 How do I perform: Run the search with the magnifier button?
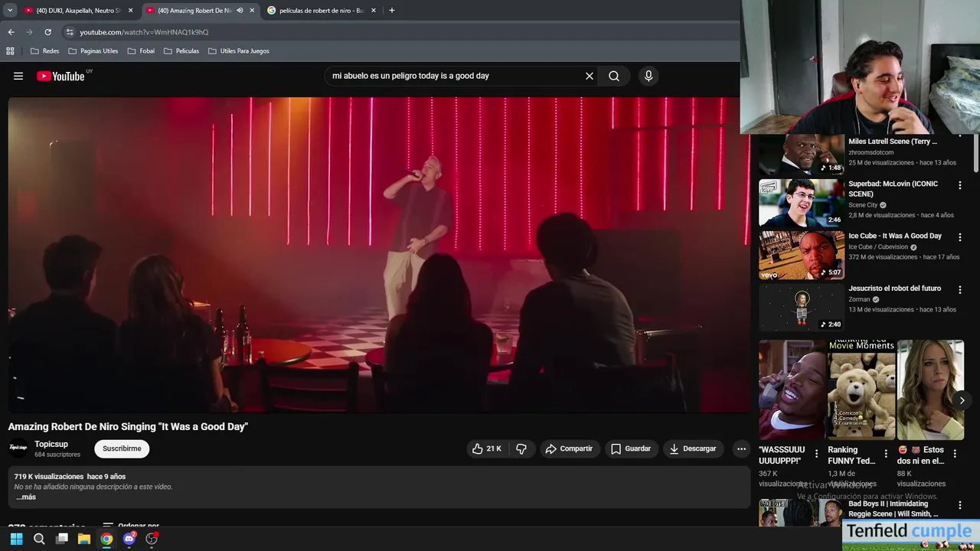click(614, 76)
